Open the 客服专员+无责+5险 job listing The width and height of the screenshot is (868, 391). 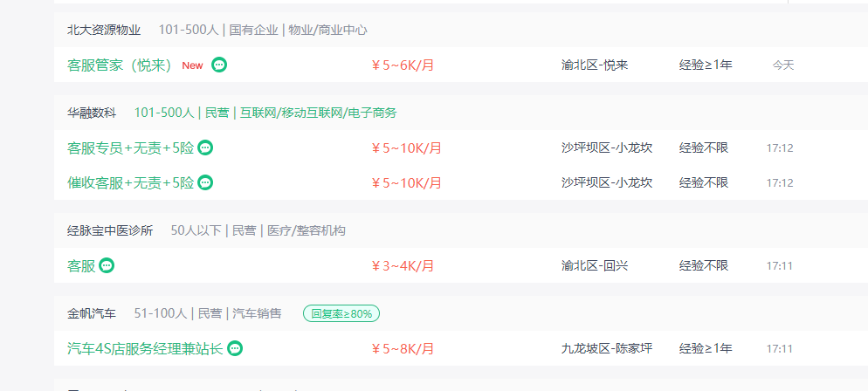pyautogui.click(x=131, y=148)
